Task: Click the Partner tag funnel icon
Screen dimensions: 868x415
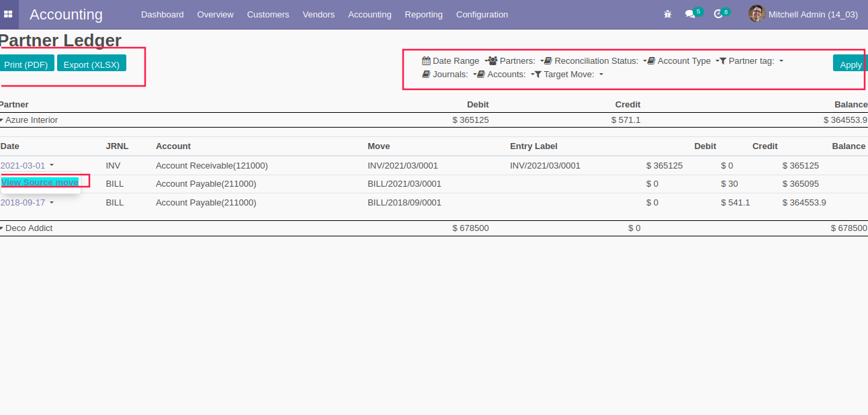Action: (723, 61)
